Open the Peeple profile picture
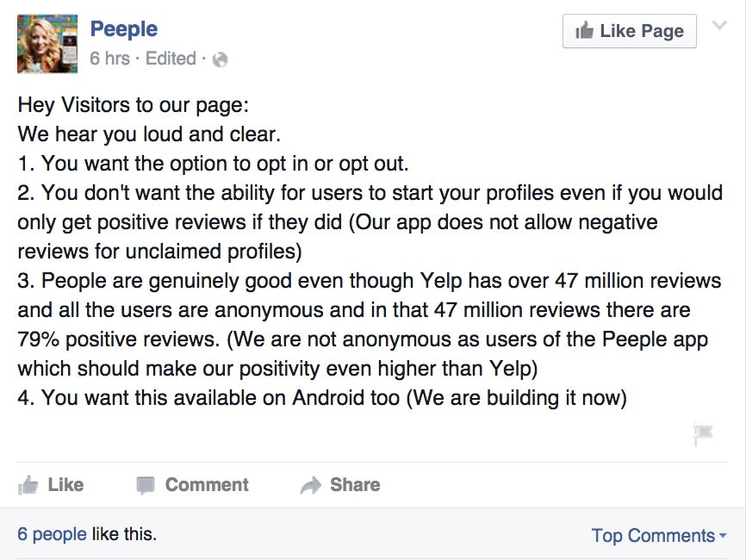This screenshot has width=746, height=560. point(47,44)
